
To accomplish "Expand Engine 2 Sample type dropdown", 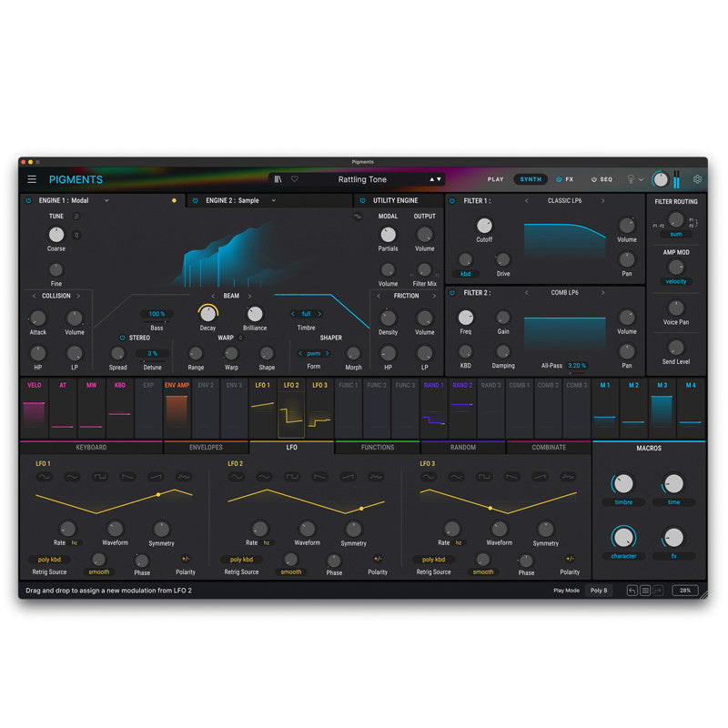I will [274, 200].
